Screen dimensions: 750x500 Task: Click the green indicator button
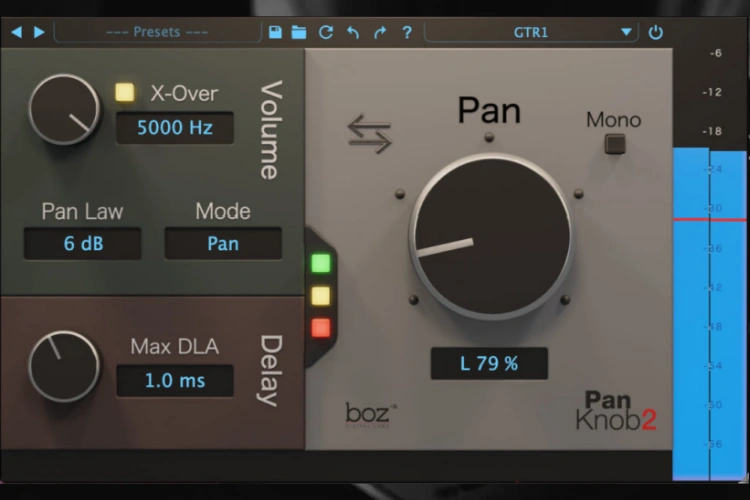(x=321, y=263)
